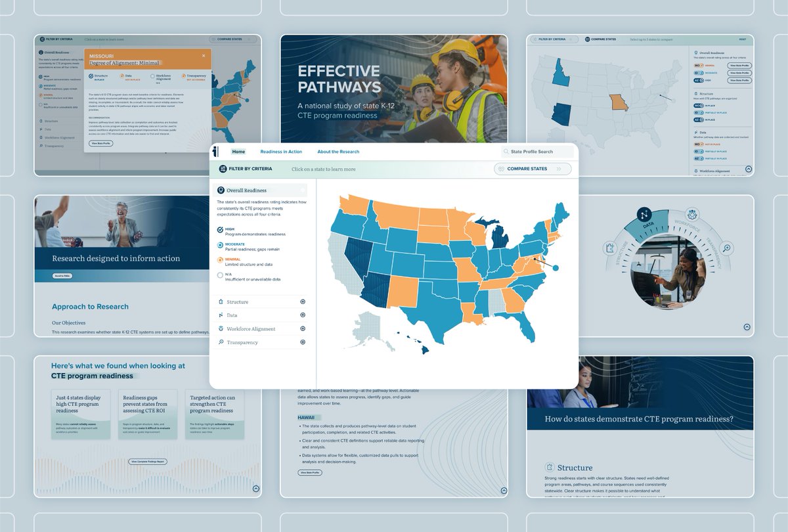Close the Missouri popup
788x532 pixels.
(x=204, y=56)
